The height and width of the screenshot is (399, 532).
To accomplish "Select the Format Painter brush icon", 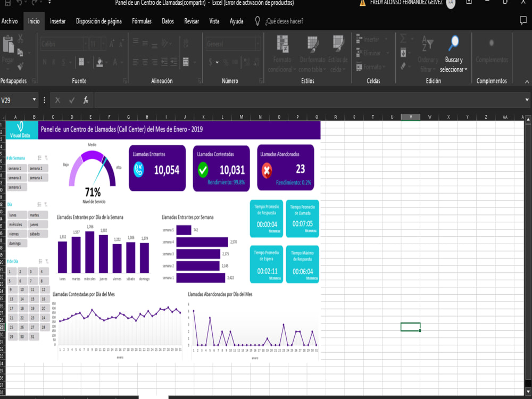I will tap(20, 66).
